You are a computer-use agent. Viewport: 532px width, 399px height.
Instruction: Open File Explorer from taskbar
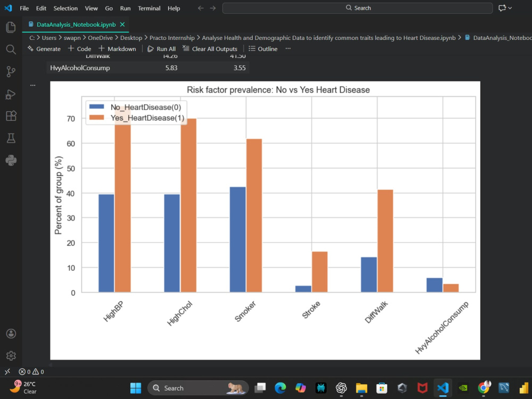pyautogui.click(x=362, y=388)
